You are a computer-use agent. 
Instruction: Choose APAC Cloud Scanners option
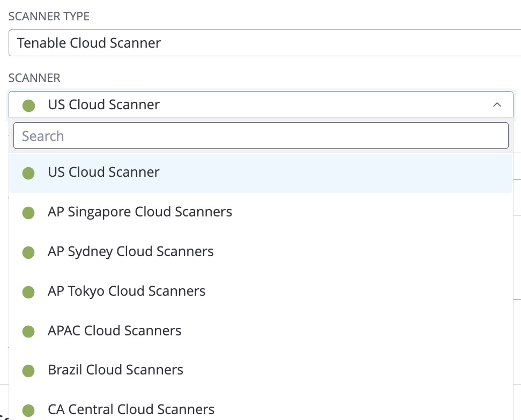(x=261, y=331)
